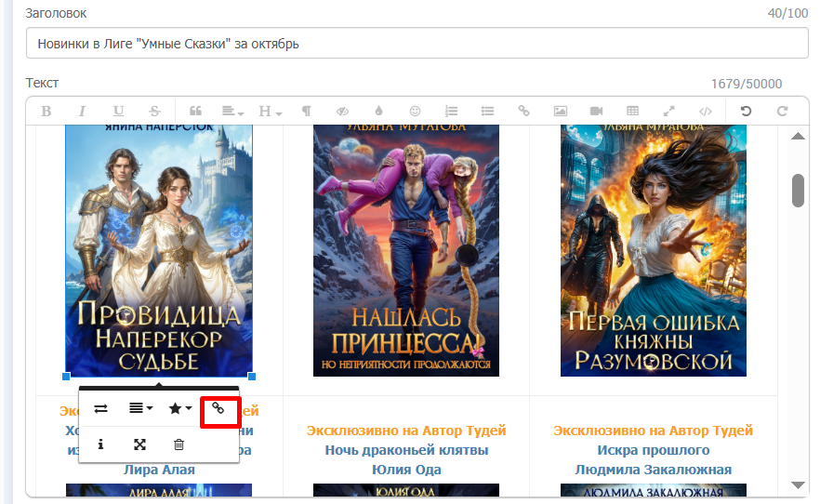Expand the heading H dropdown in toolbar
The height and width of the screenshot is (504, 820).
point(270,111)
